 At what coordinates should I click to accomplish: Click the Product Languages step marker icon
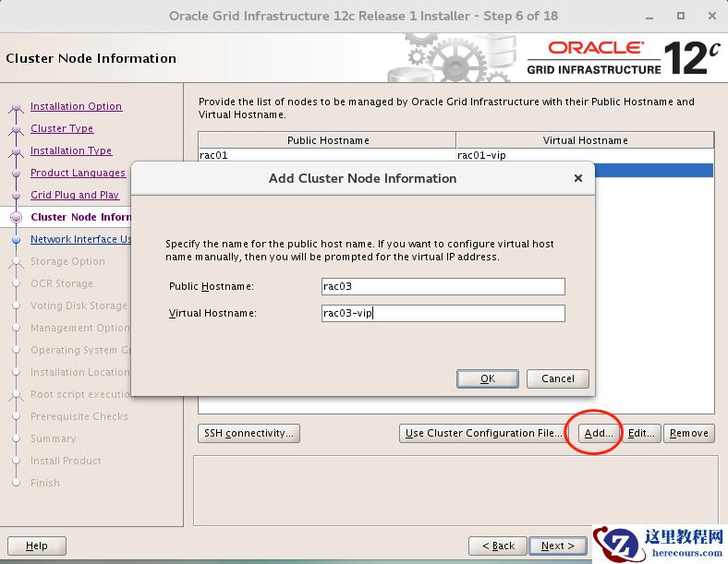tap(17, 174)
